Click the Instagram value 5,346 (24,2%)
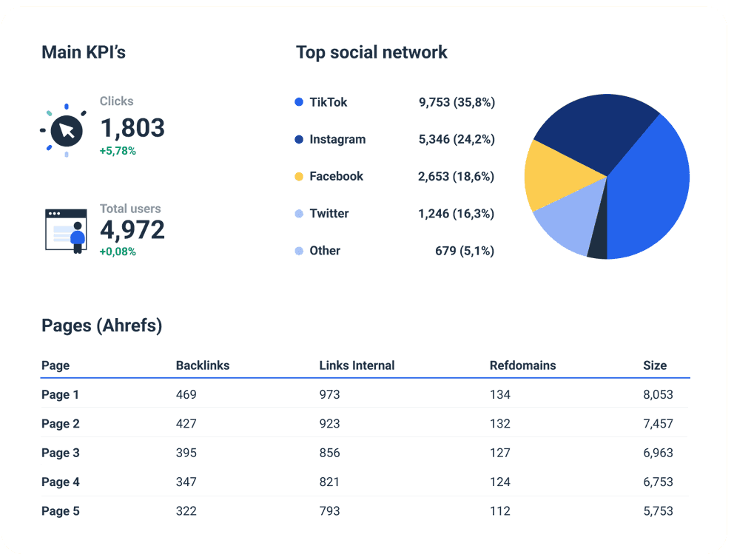 click(457, 139)
